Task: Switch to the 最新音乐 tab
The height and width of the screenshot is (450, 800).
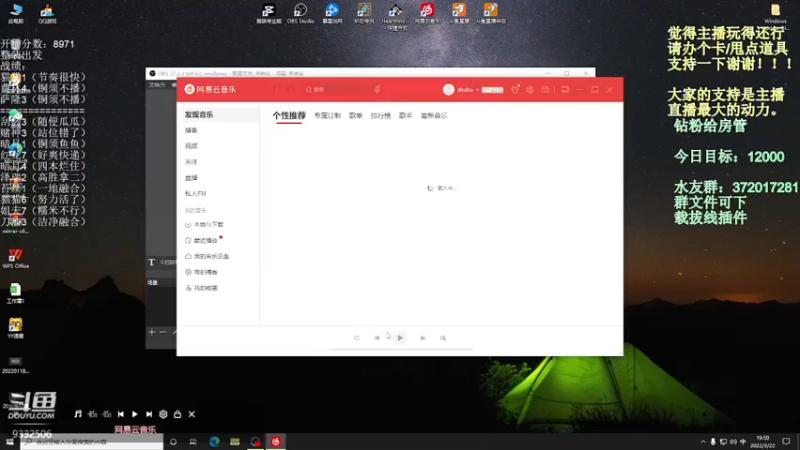Action: (x=434, y=116)
